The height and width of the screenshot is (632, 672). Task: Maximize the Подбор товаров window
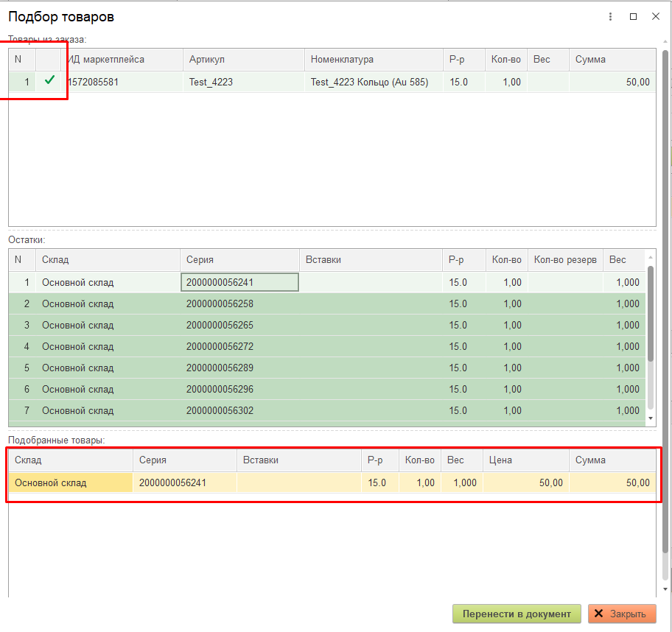click(x=633, y=17)
